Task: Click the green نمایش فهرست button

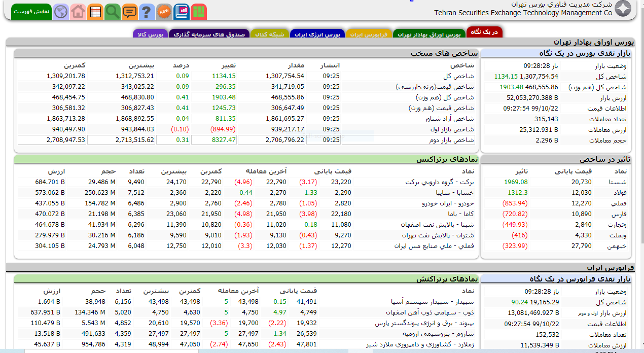Action: (x=31, y=12)
